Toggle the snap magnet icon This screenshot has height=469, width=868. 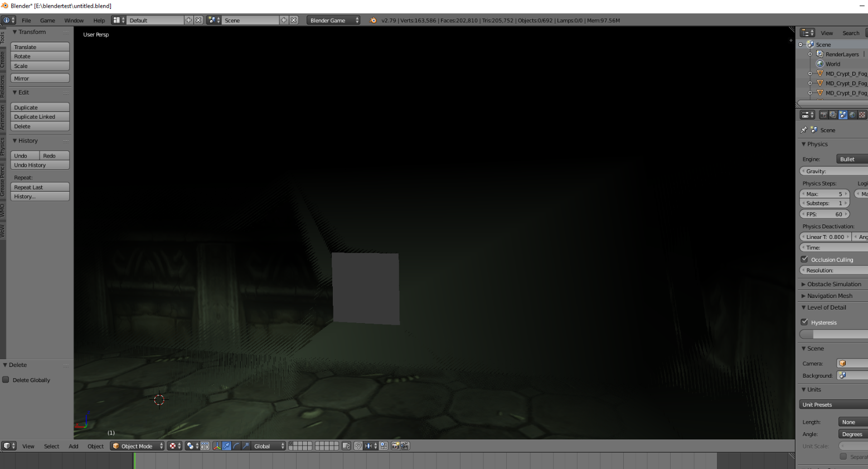point(358,446)
